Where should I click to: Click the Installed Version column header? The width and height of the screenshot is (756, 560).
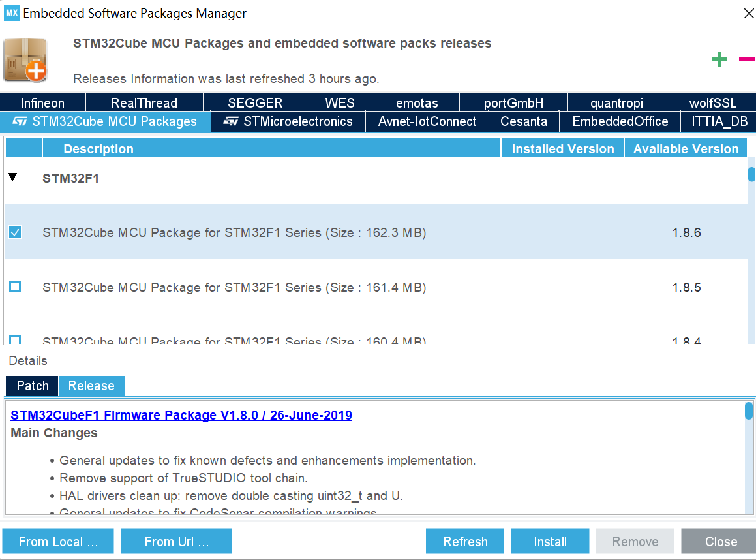563,149
